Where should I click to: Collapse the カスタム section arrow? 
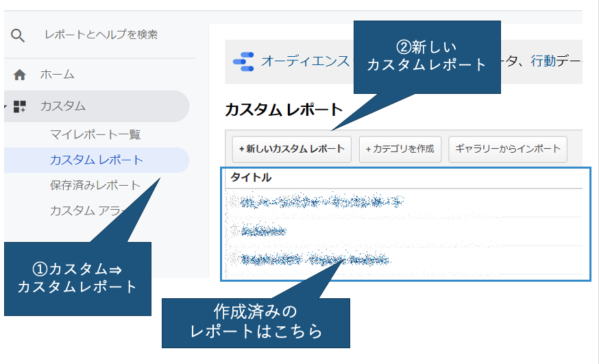5,106
